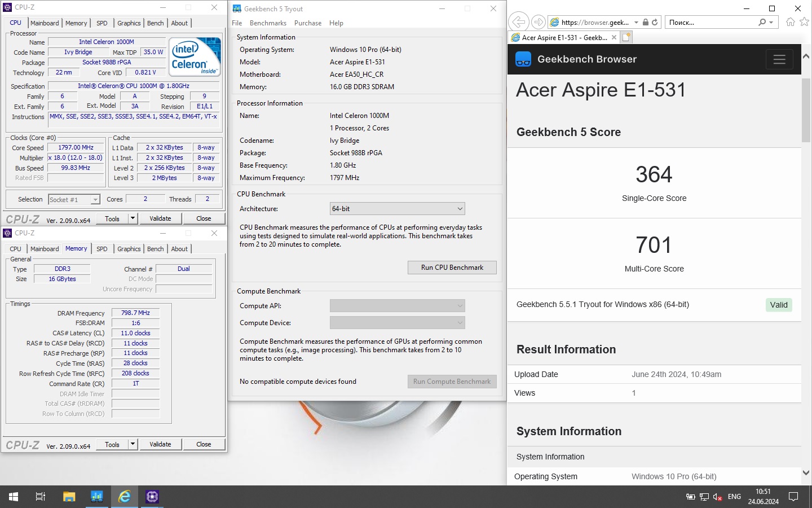The image size is (812, 508).
Task: Open Task View on taskbar
Action: click(41, 497)
